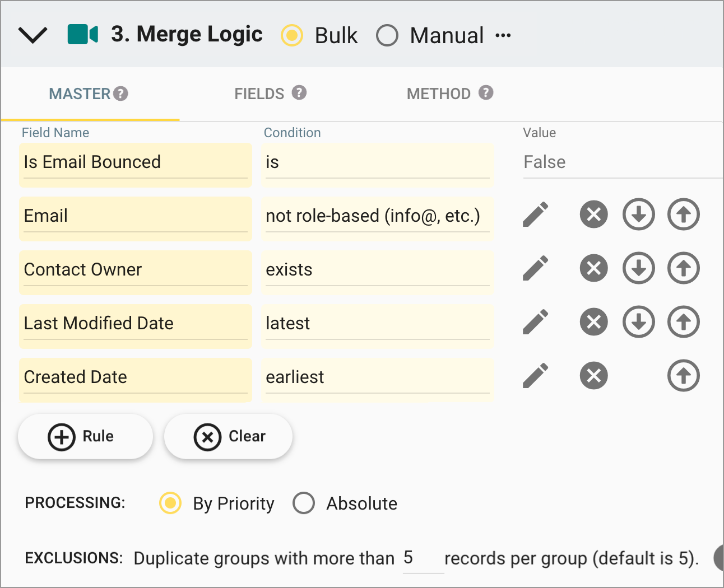This screenshot has width=724, height=588.
Task: Select Bulk merge mode
Action: 292,35
